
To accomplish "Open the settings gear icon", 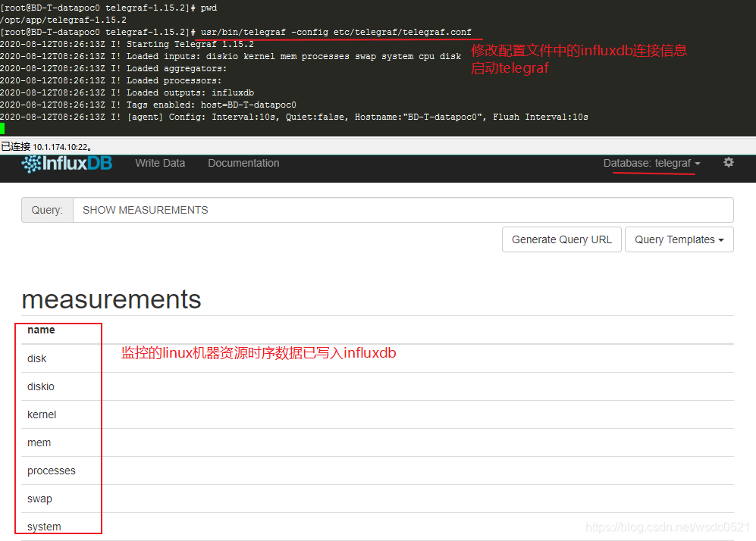I will click(729, 162).
